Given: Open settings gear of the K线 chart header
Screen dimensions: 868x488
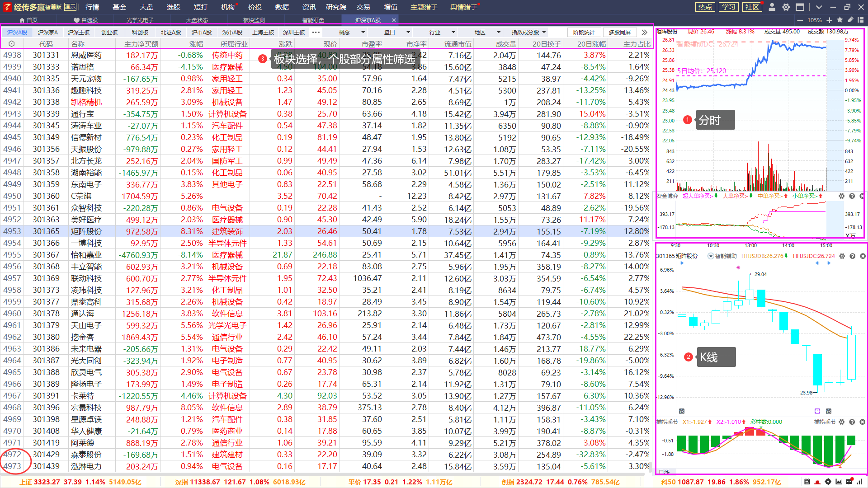Looking at the screenshot, I should point(842,256).
